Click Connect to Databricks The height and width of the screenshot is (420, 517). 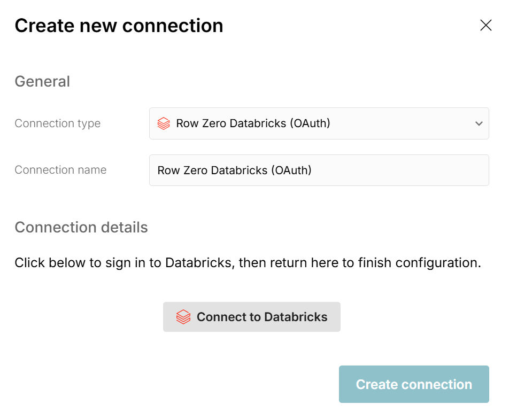[251, 316]
